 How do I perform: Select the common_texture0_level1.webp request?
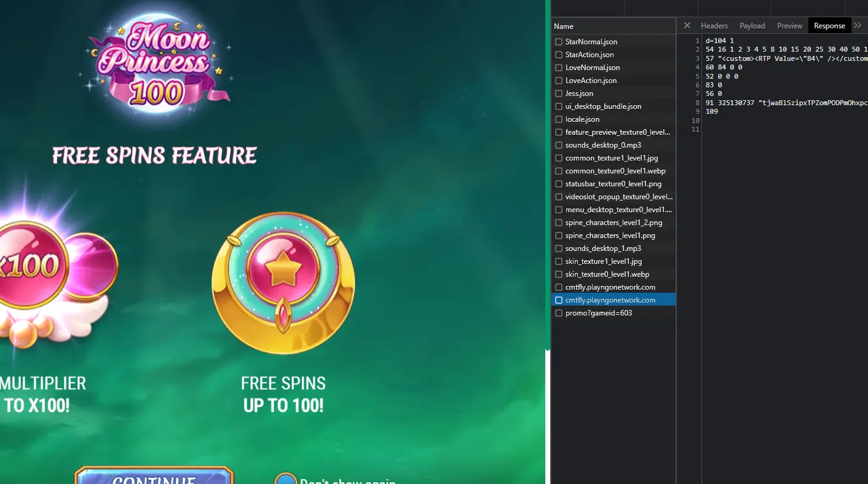(x=614, y=171)
